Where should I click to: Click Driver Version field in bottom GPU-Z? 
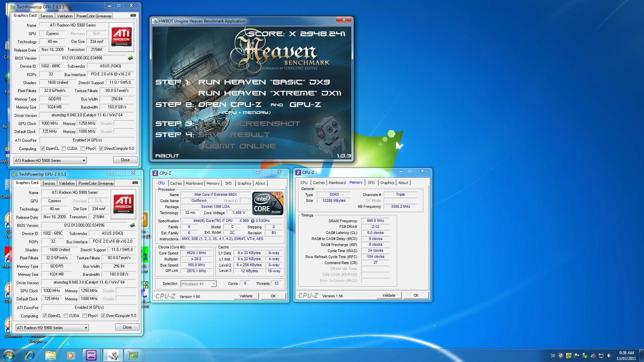89,282
